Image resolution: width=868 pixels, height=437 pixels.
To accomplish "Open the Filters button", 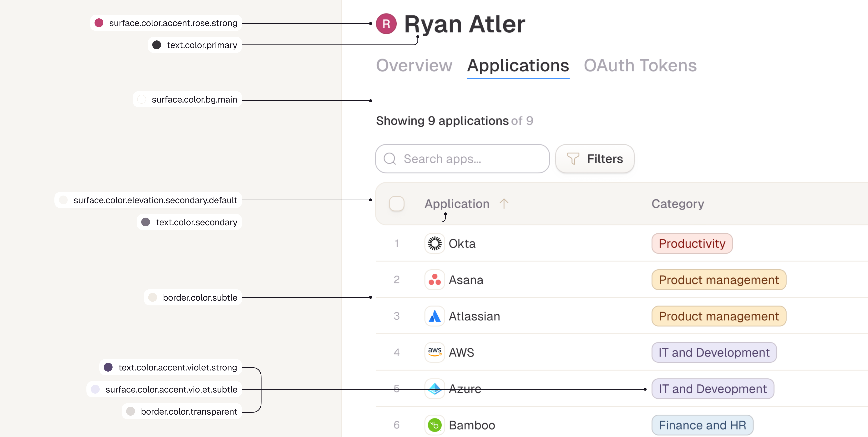I will 595,159.
